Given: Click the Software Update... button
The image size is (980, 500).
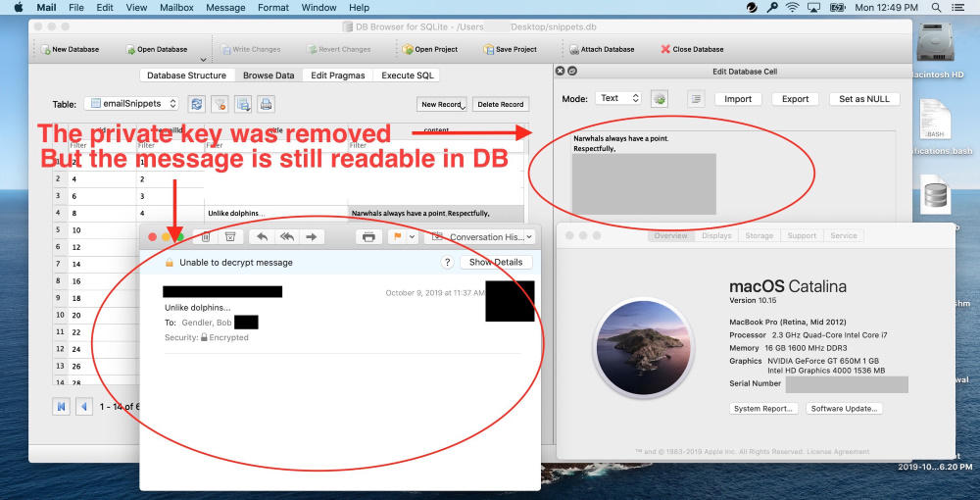Looking at the screenshot, I should tap(844, 409).
